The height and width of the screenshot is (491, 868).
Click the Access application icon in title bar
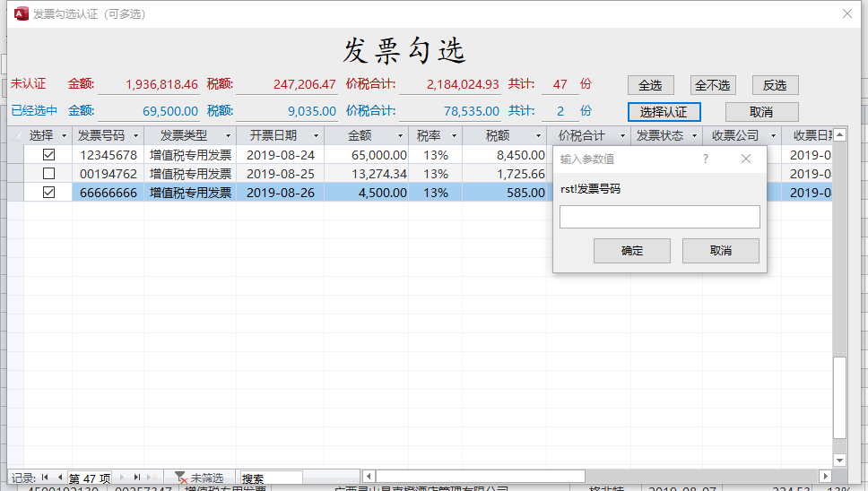(21, 13)
